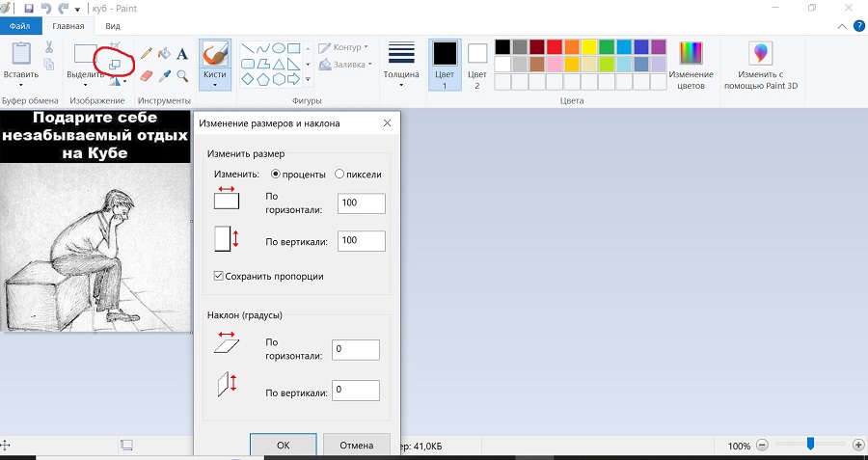Choose the Triangle shape
Screen dimensions: 868x460
click(x=279, y=64)
